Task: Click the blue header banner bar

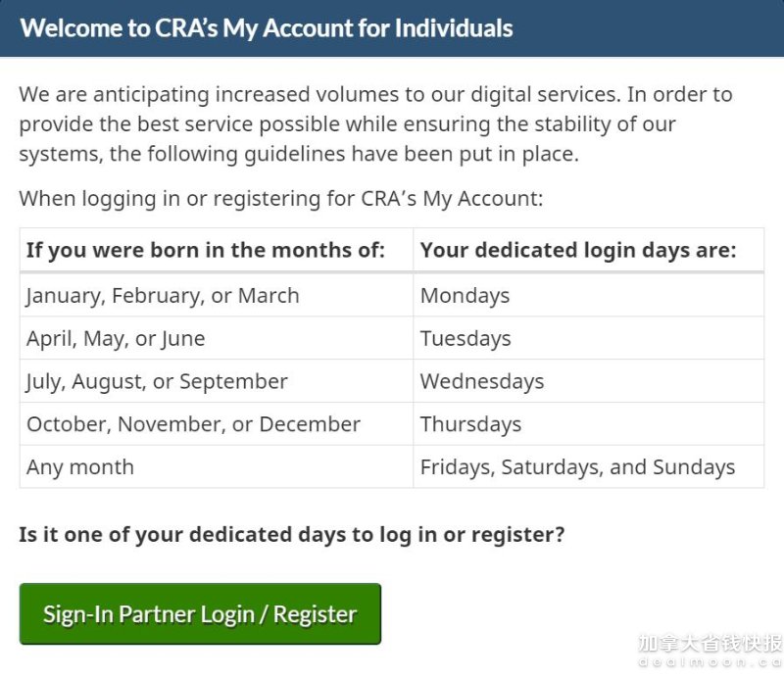Action: click(x=392, y=28)
